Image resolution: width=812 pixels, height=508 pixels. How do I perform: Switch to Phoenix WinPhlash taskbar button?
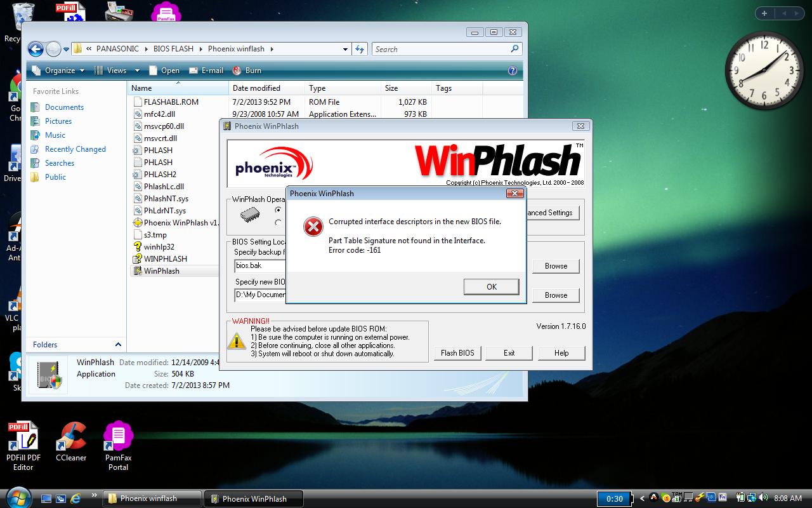click(254, 498)
